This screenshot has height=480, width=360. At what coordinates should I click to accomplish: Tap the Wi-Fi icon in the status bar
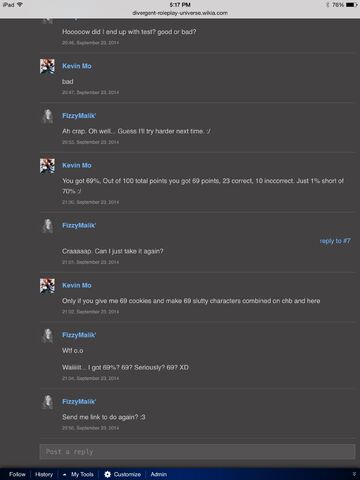pos(20,5)
